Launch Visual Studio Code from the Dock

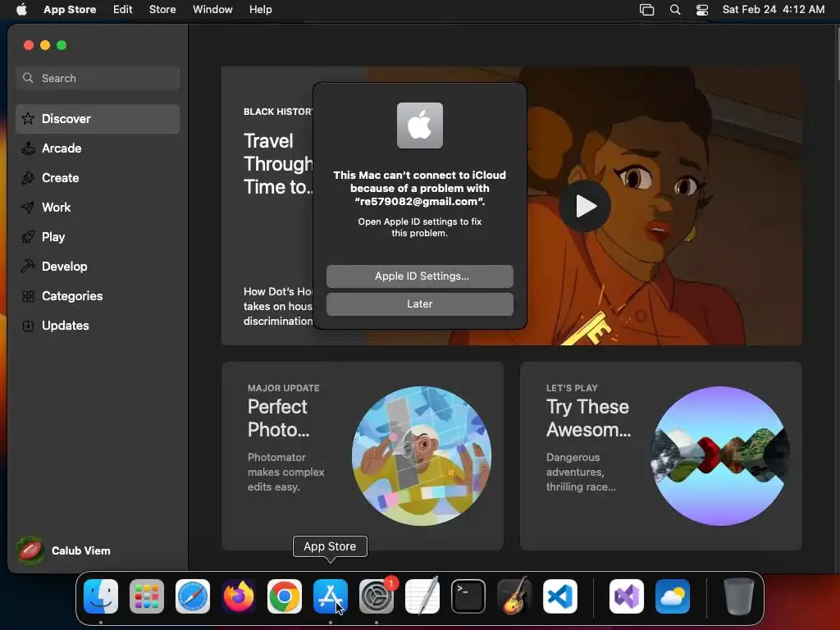click(x=559, y=596)
